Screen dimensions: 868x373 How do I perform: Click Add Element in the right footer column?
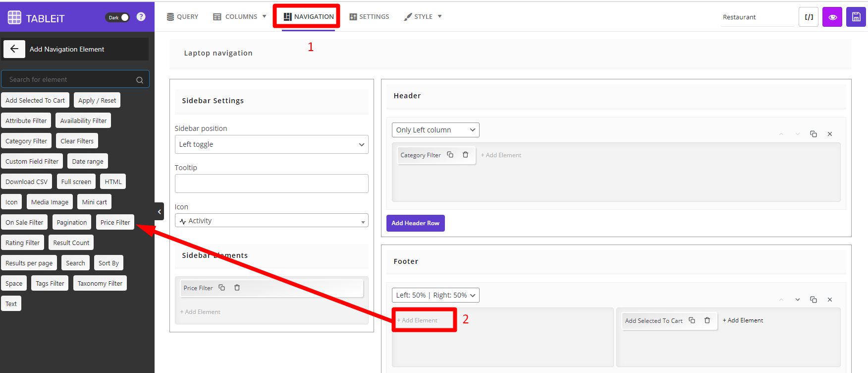pyautogui.click(x=743, y=320)
